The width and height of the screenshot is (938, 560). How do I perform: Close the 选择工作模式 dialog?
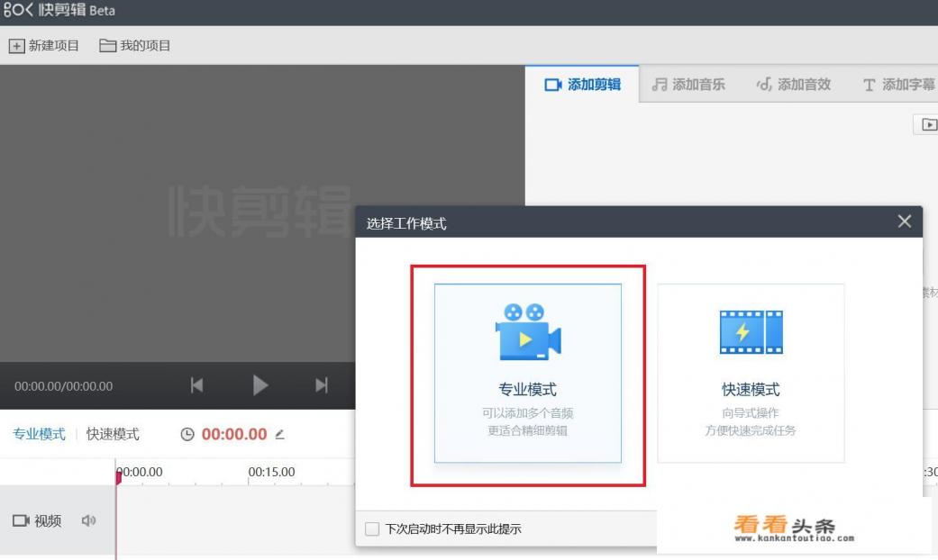(905, 221)
